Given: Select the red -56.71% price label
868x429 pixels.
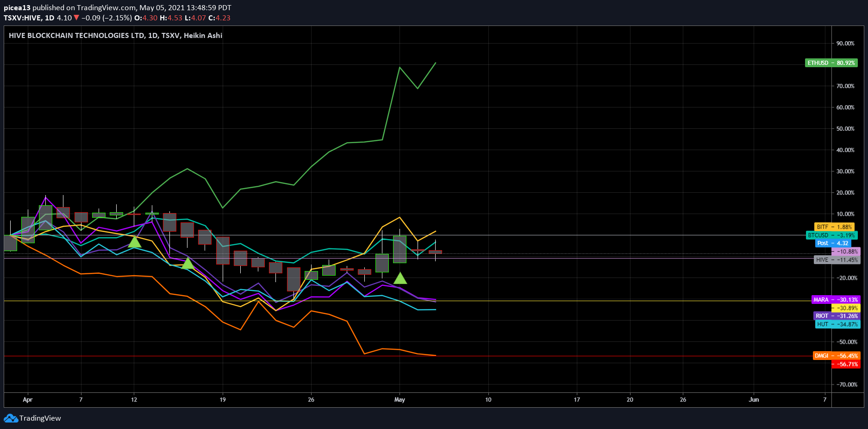Looking at the screenshot, I should [x=846, y=364].
